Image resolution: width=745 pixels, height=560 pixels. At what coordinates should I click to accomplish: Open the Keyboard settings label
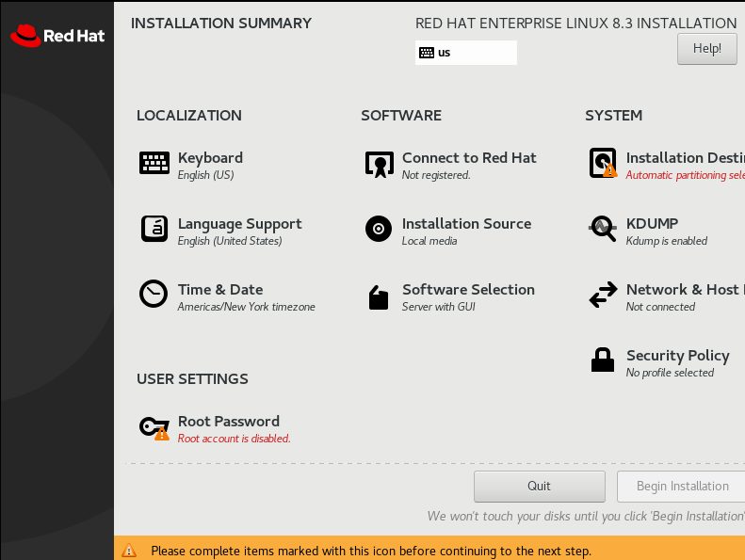click(210, 158)
